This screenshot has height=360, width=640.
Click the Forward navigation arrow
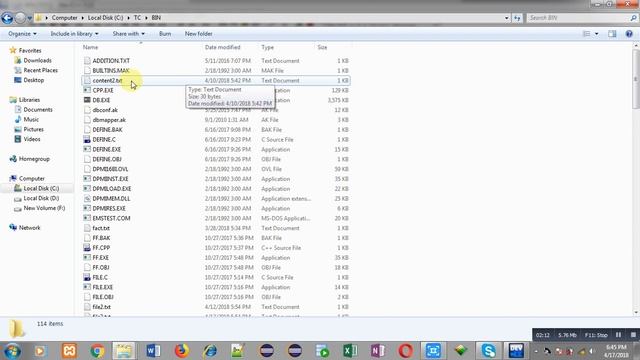click(20, 18)
